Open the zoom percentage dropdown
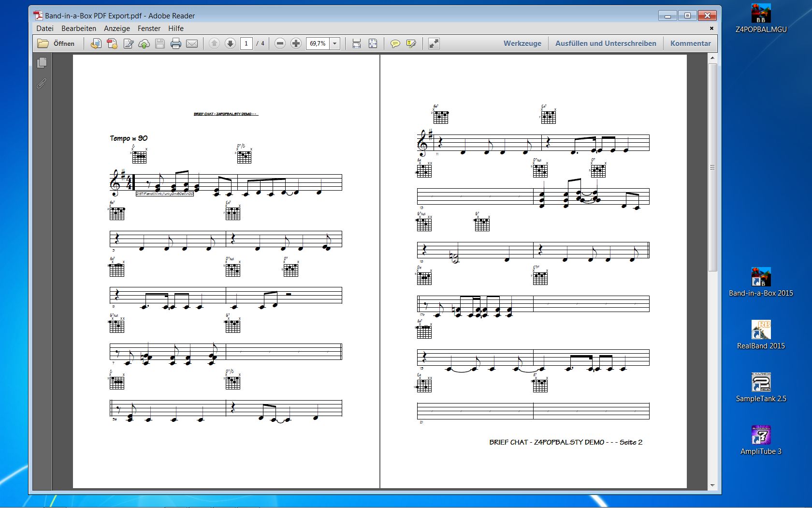 coord(334,44)
